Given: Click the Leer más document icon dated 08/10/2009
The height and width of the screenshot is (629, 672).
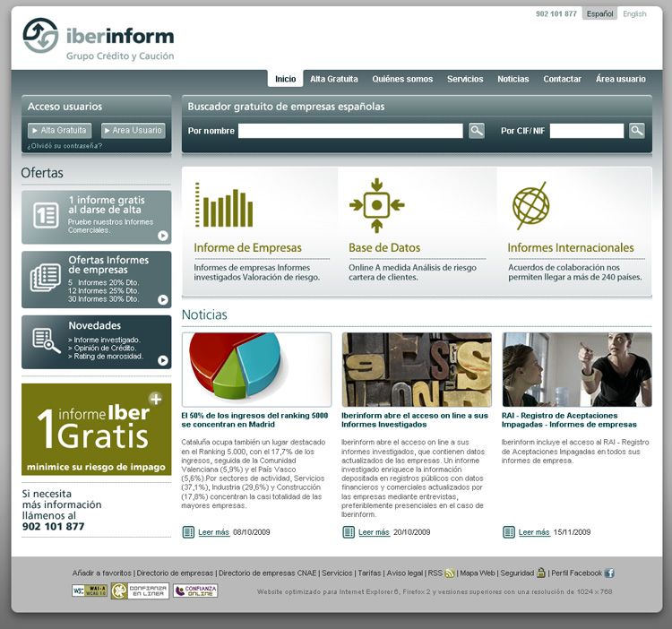Looking at the screenshot, I should (188, 532).
